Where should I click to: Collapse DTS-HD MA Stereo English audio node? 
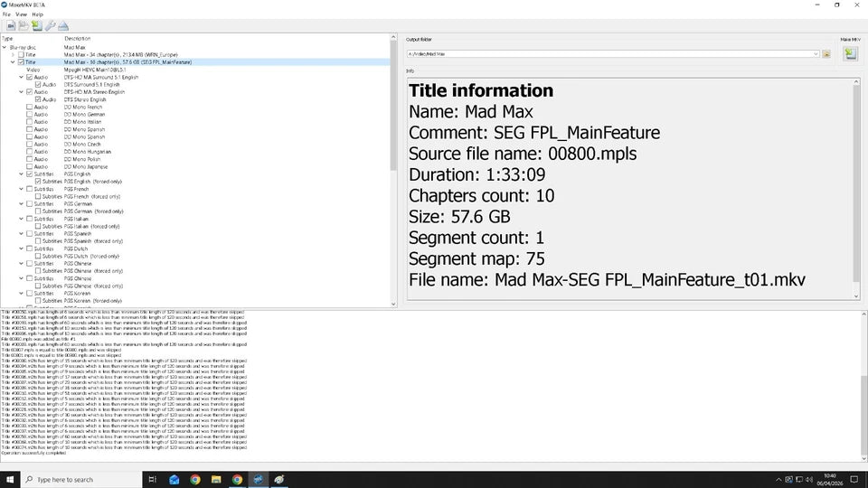tap(21, 92)
